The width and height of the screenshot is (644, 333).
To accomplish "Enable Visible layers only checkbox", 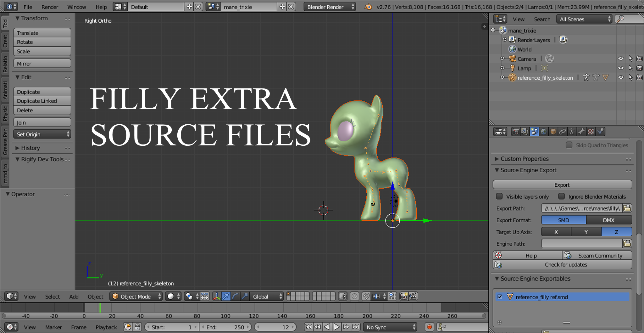I will point(499,196).
